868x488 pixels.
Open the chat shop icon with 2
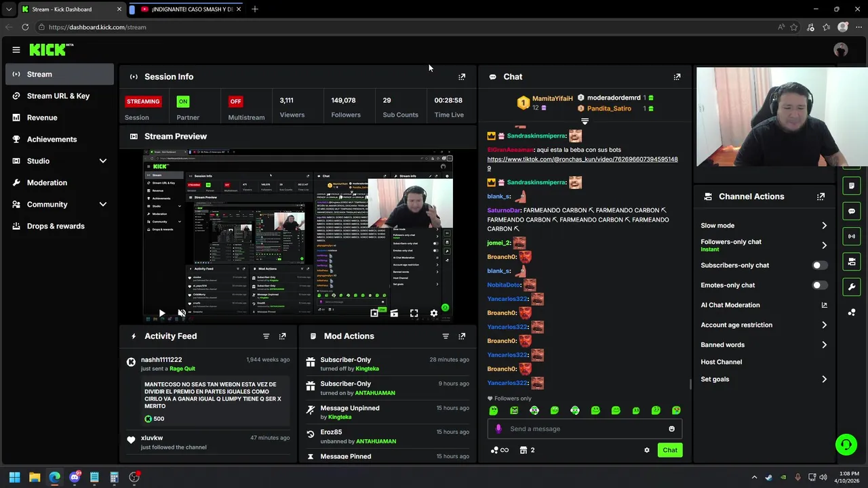click(x=528, y=450)
